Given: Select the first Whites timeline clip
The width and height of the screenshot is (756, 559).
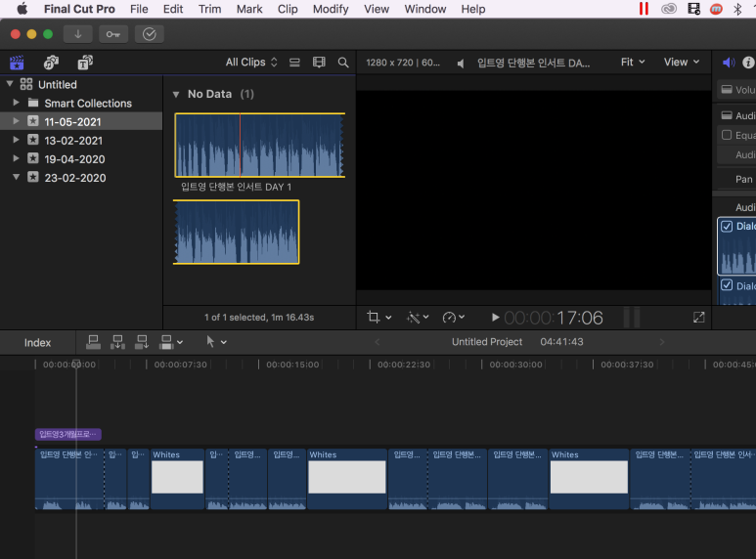Looking at the screenshot, I should [177, 479].
